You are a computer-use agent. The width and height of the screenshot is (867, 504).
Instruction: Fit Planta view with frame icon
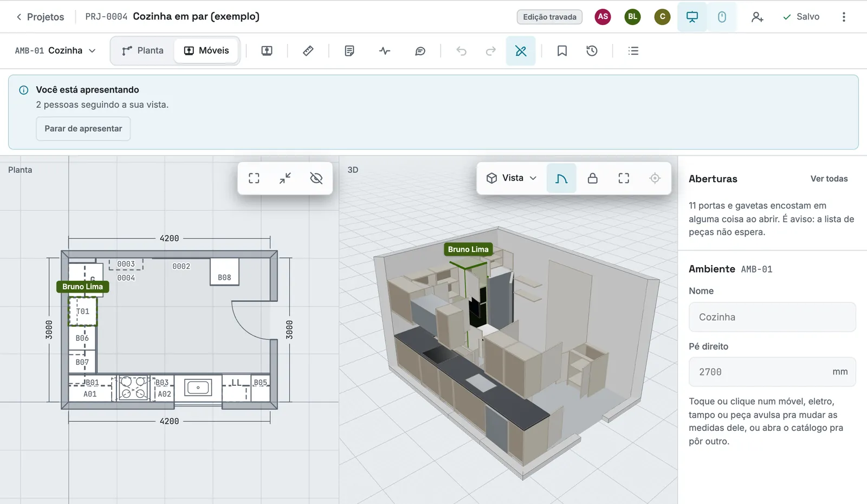pos(254,178)
